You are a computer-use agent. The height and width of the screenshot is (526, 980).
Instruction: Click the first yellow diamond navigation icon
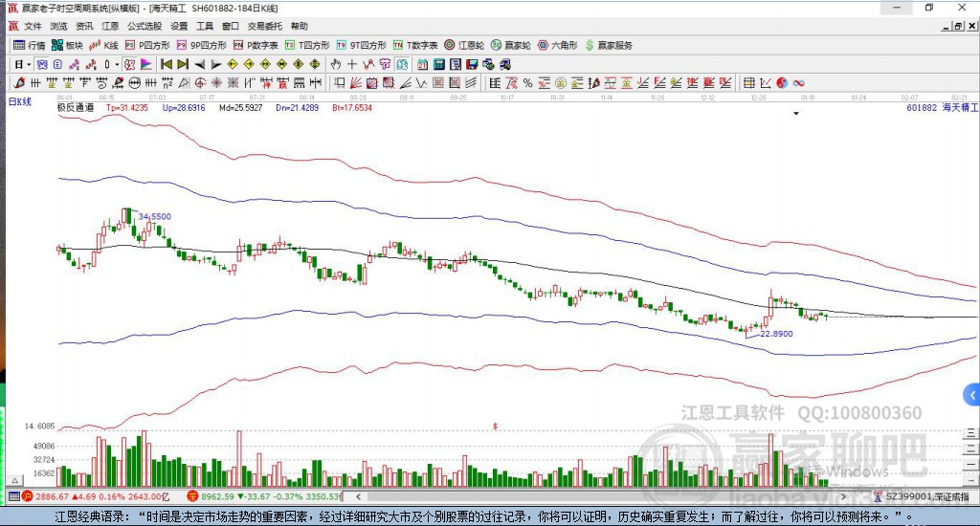click(232, 64)
